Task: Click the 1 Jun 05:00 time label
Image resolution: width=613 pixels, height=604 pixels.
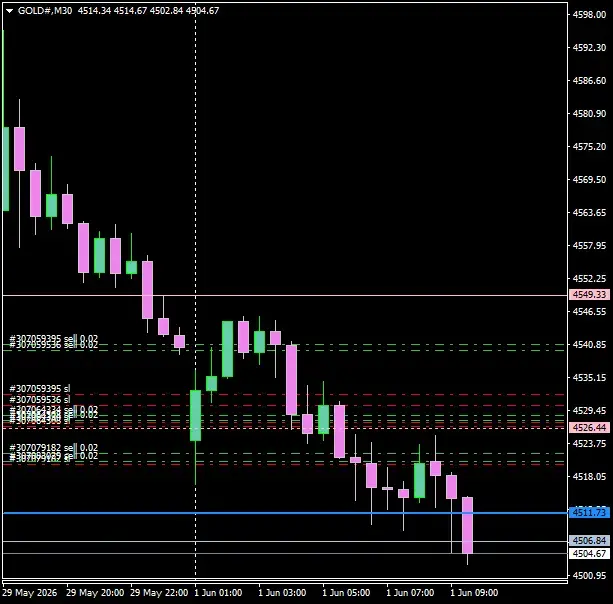Action: tap(346, 593)
